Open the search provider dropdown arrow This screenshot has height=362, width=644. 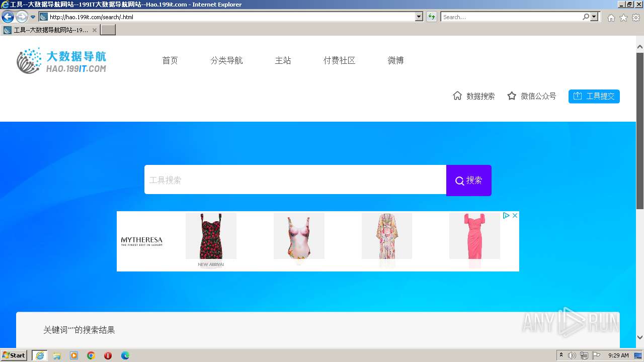tap(595, 17)
